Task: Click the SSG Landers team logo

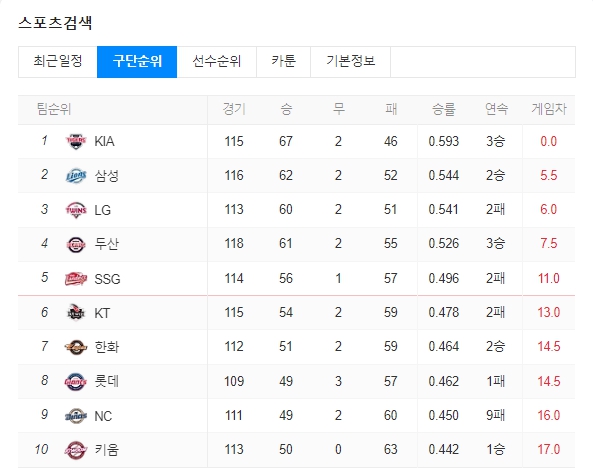Action: click(76, 279)
